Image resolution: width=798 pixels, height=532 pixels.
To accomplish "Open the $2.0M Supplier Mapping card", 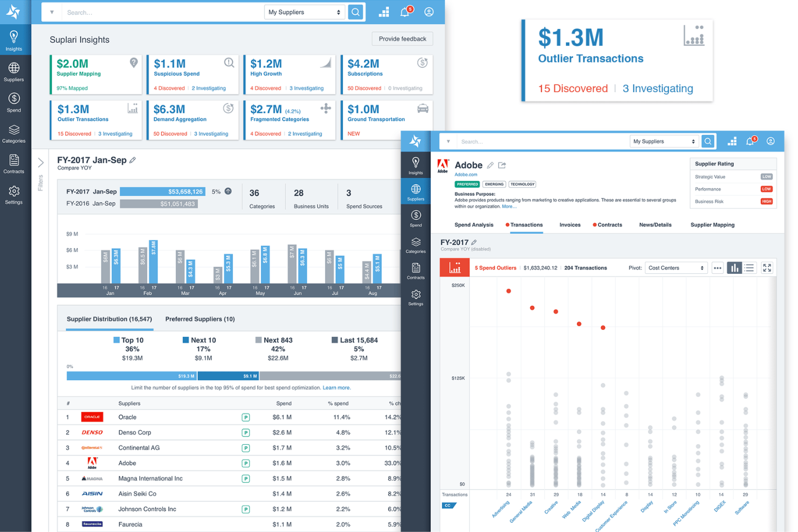I will pos(95,74).
